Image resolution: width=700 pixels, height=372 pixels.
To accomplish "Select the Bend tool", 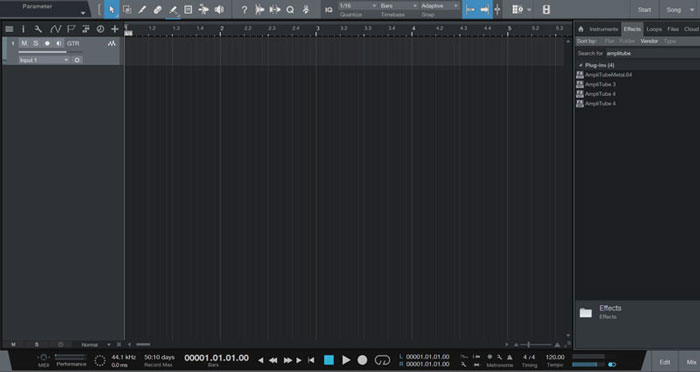I will [204, 9].
